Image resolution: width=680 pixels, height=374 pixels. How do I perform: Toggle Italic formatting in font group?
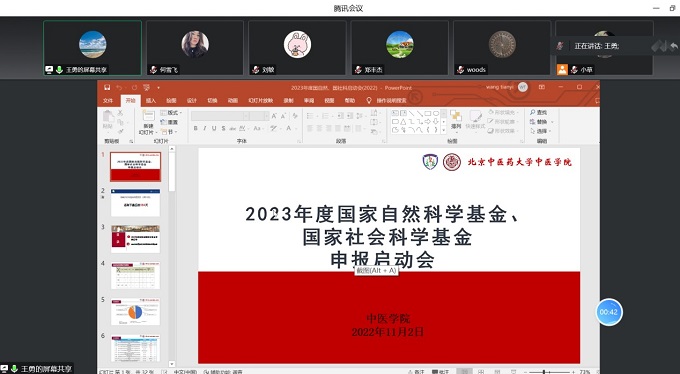pos(204,128)
